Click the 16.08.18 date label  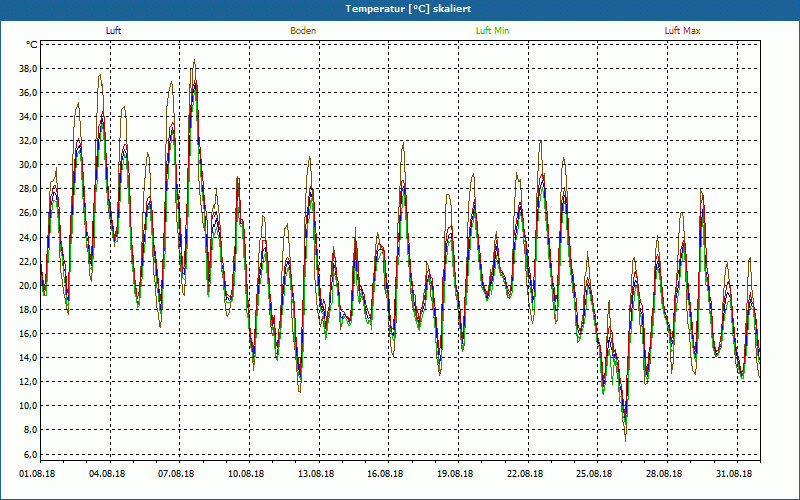click(x=385, y=474)
